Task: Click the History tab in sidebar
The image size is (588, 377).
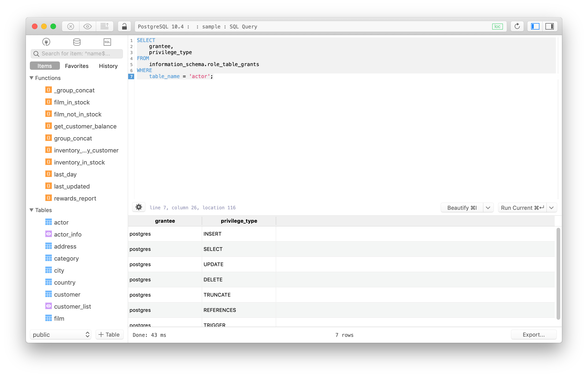Action: click(108, 66)
